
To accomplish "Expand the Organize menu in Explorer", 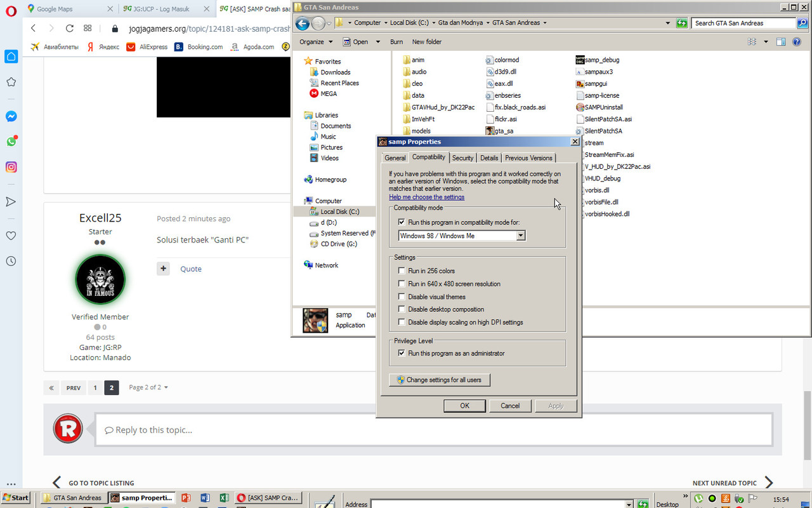I will (x=316, y=42).
